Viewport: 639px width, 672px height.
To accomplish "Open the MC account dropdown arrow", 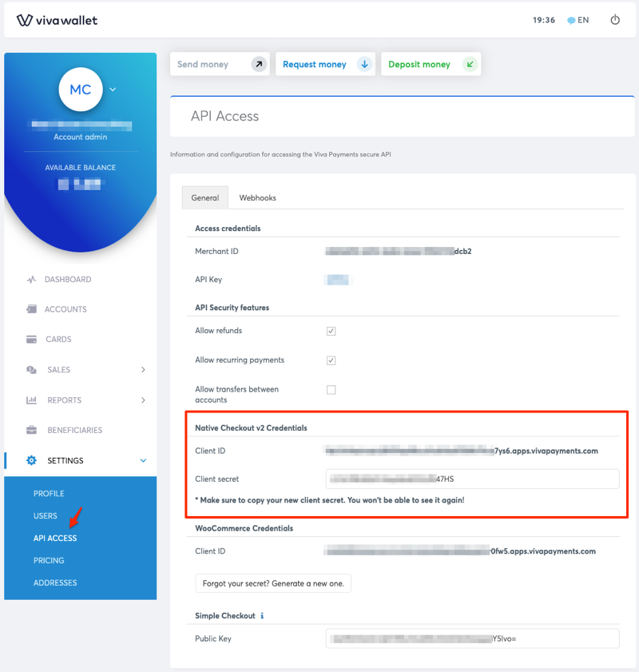I will (112, 90).
